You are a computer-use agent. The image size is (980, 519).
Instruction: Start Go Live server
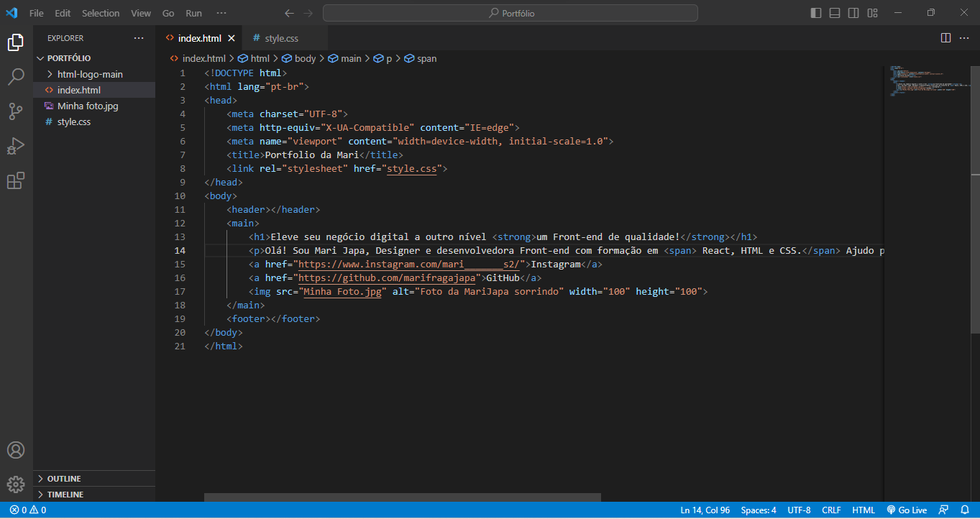(x=907, y=510)
